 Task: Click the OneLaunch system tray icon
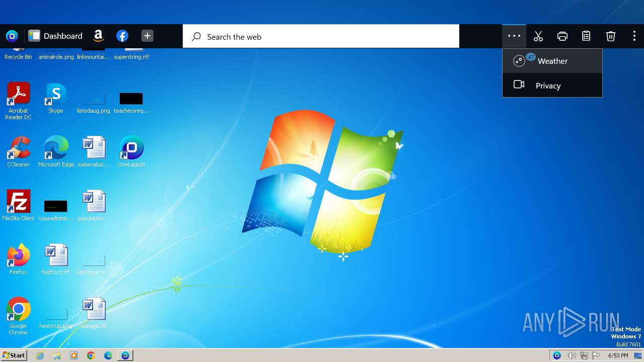coord(557,355)
